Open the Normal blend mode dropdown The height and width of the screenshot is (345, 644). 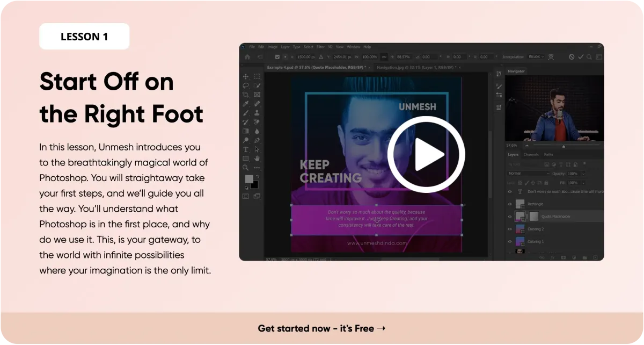point(529,174)
